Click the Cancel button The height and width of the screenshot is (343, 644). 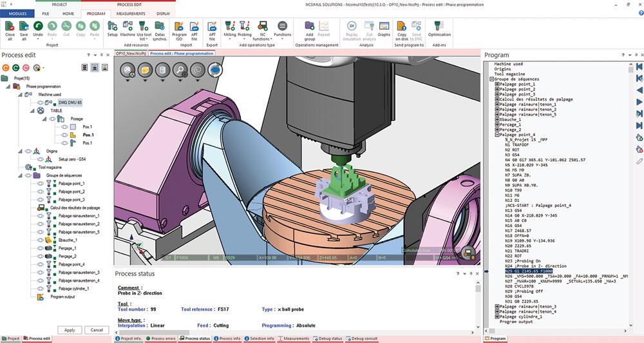click(x=97, y=330)
